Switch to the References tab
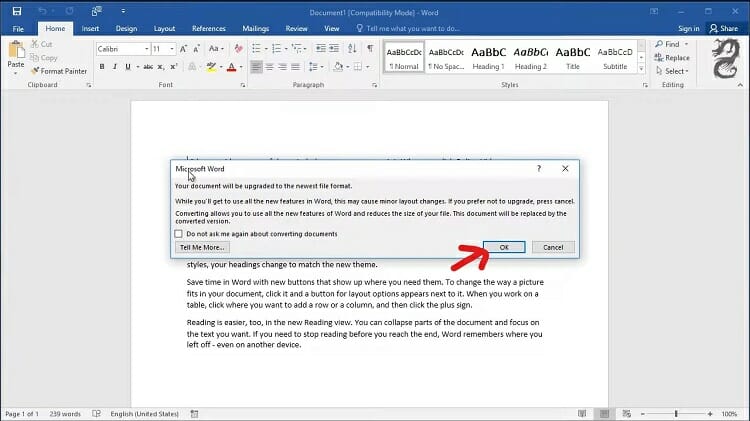This screenshot has width=750, height=421. tap(209, 29)
